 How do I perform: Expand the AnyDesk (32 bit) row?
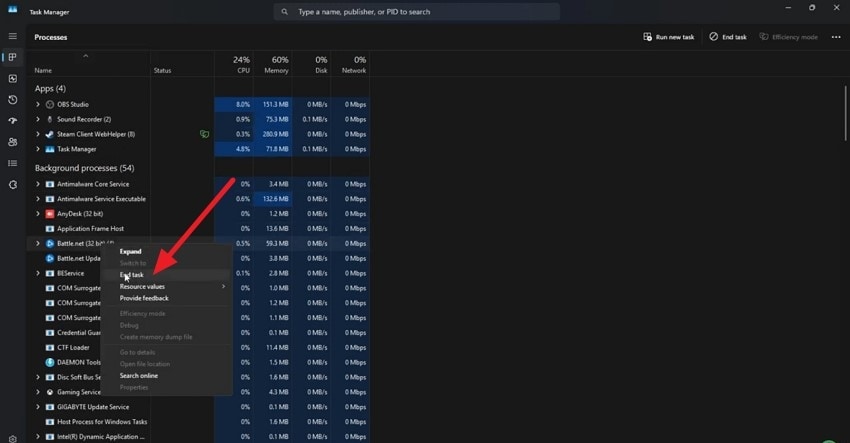(38, 214)
